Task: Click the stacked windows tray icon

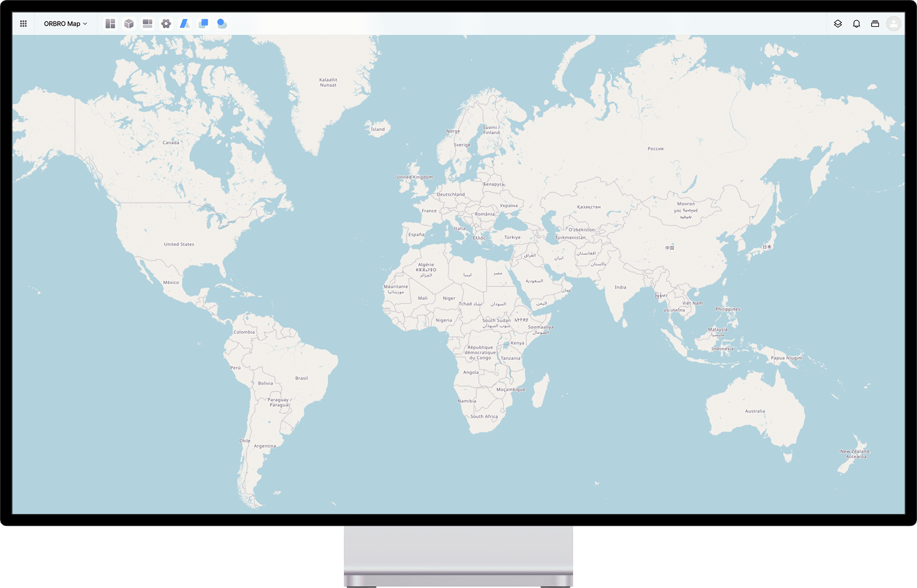Action: click(x=875, y=23)
